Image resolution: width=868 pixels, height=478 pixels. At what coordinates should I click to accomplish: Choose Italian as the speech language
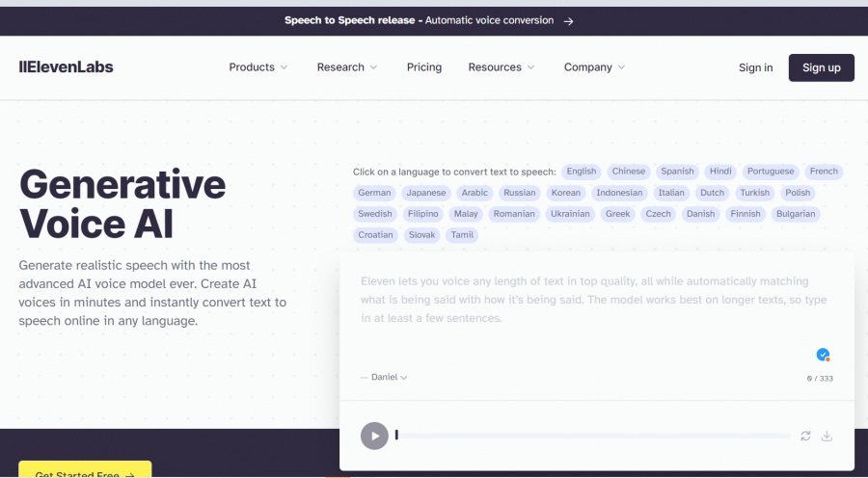[671, 193]
